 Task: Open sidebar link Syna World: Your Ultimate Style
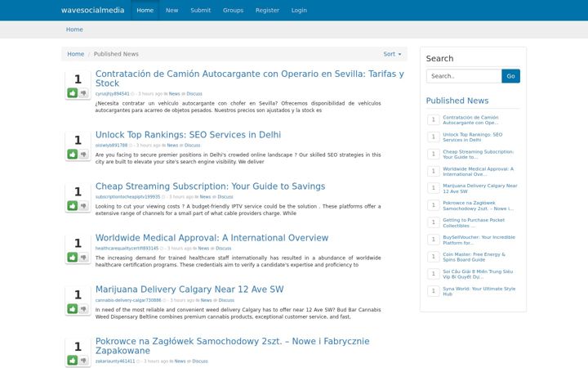[x=479, y=291]
